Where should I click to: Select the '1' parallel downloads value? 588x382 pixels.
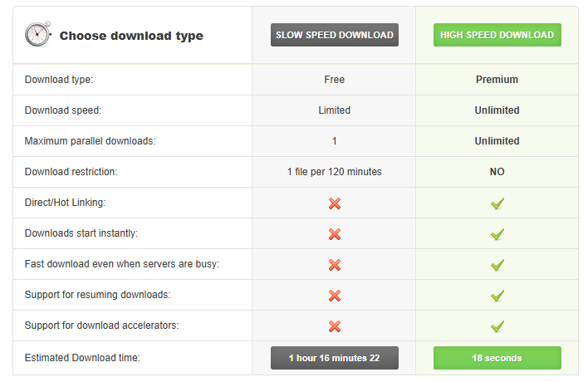coord(335,141)
